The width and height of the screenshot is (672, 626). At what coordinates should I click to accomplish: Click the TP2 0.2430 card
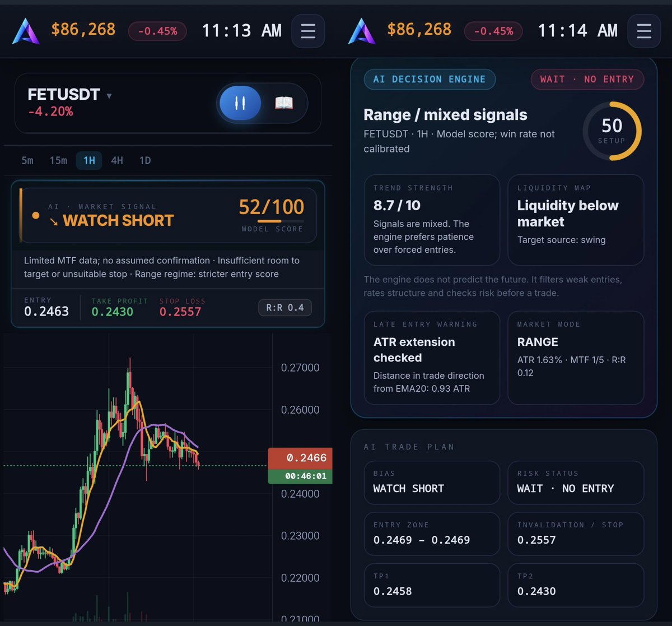pyautogui.click(x=576, y=585)
